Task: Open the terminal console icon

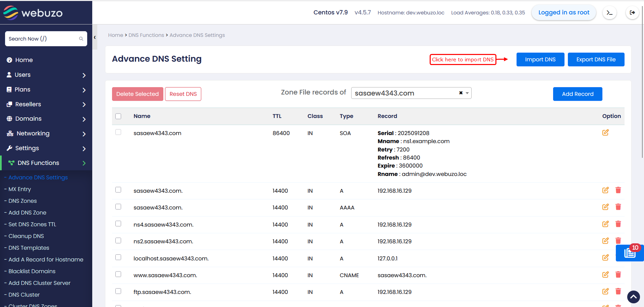Action: coord(609,13)
